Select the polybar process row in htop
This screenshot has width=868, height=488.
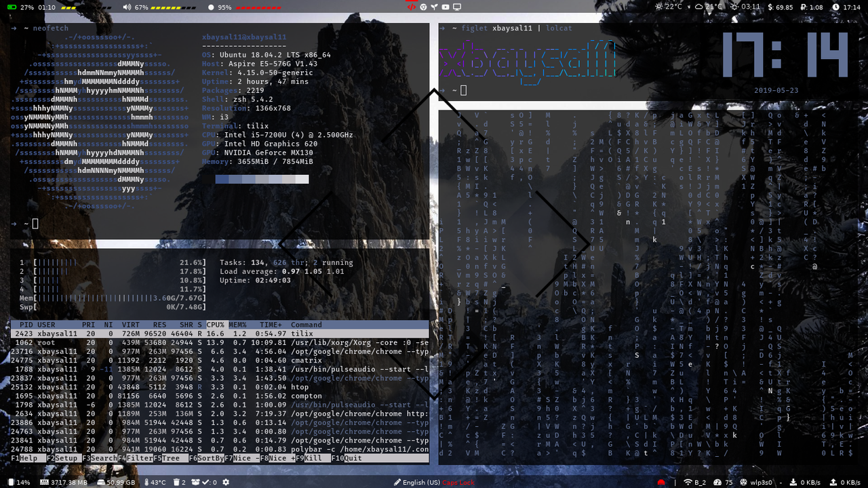coord(220,449)
